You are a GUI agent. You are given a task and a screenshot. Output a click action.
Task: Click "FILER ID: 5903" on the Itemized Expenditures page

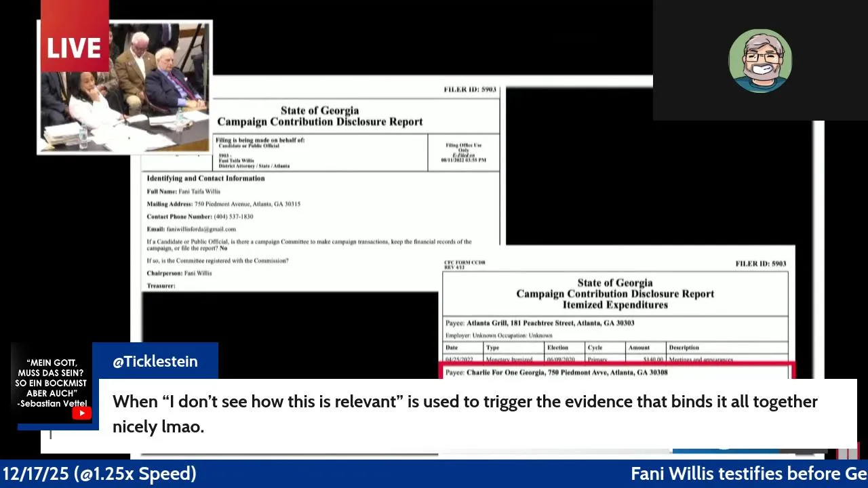point(760,264)
